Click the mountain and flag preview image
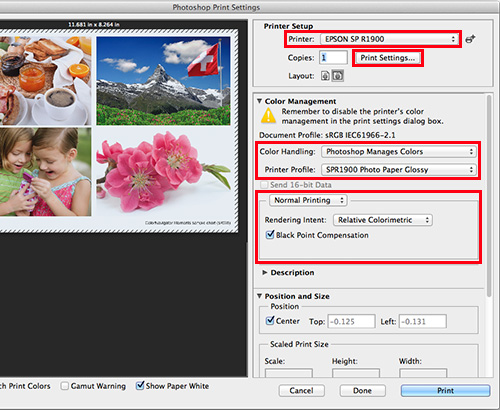 163,81
